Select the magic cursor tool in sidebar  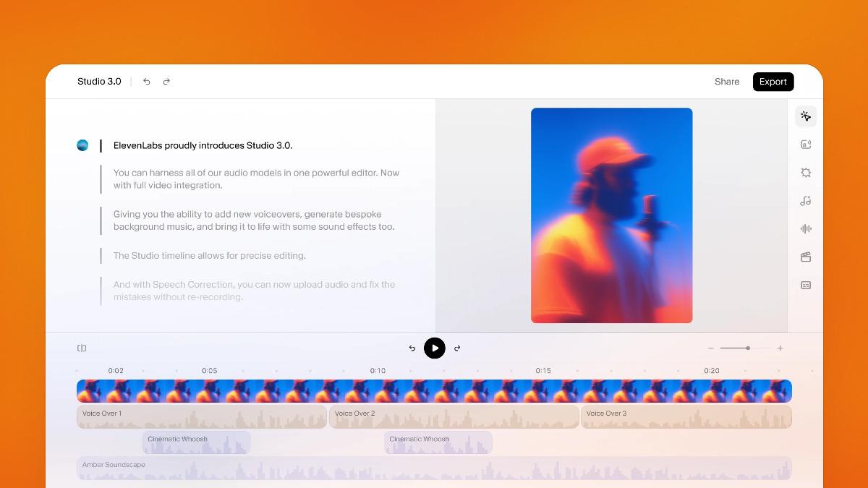pyautogui.click(x=806, y=116)
